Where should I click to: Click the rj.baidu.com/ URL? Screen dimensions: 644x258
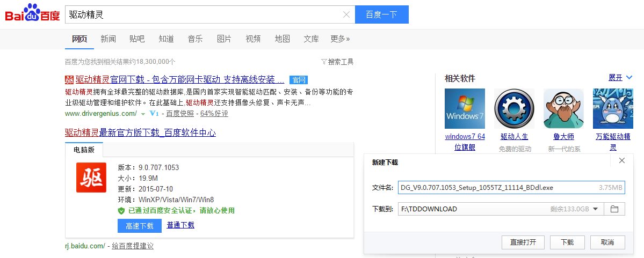(85, 246)
